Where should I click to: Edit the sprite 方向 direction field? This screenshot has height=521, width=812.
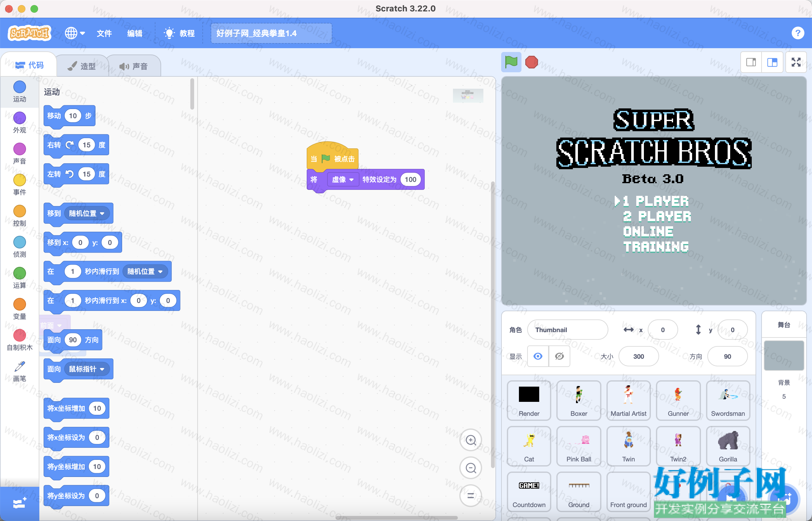click(x=727, y=356)
